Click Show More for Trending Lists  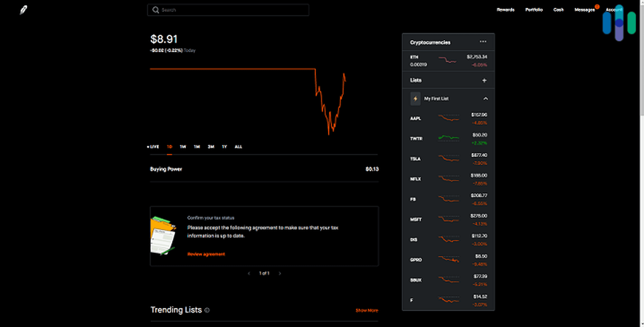pyautogui.click(x=367, y=311)
